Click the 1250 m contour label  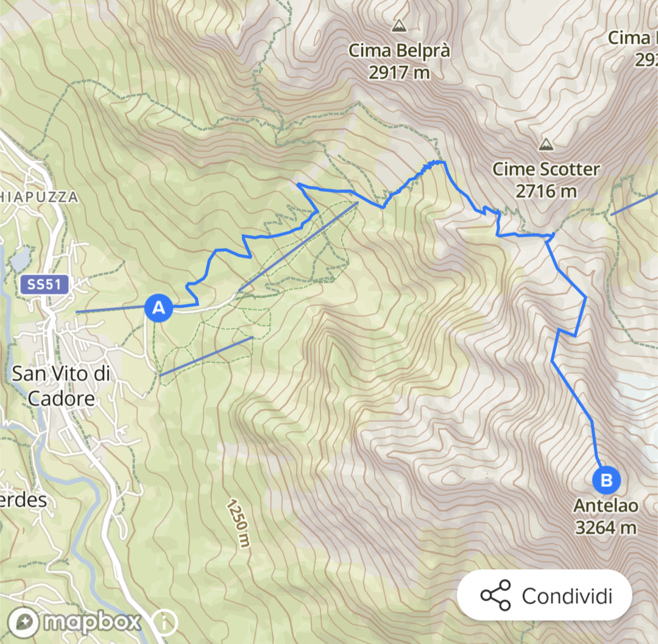(239, 523)
